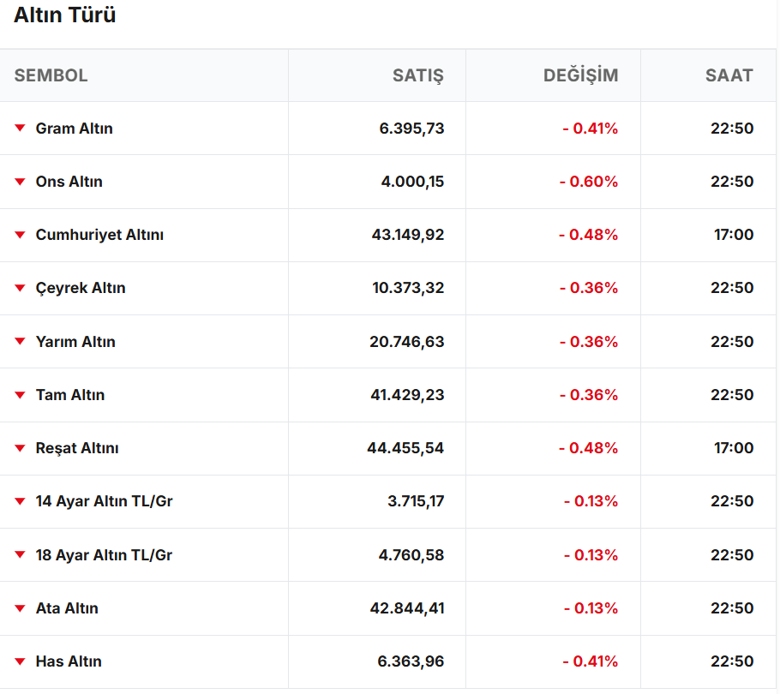Screen dimensions: 780x700
Task: Select the 18 Ayar price 4.760,58
Action: (411, 555)
